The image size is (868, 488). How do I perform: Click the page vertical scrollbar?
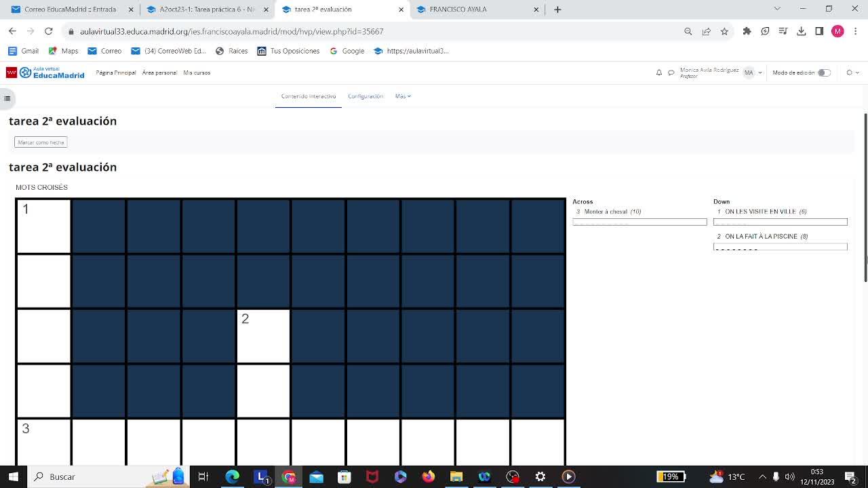click(x=865, y=197)
